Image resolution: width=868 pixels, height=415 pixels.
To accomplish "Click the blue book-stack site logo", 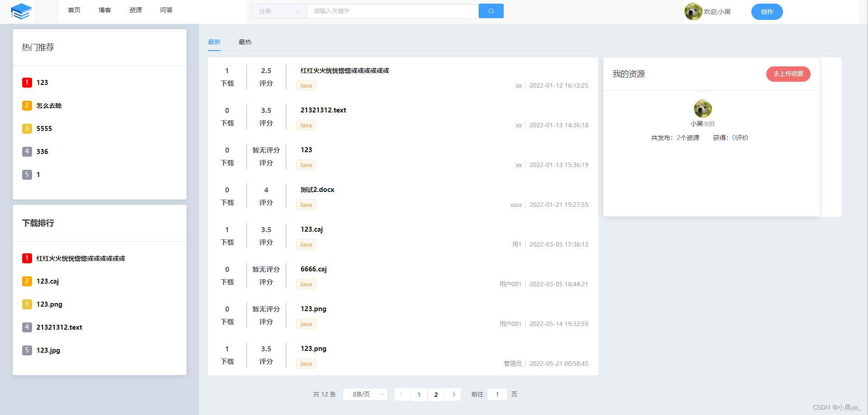I will [21, 11].
